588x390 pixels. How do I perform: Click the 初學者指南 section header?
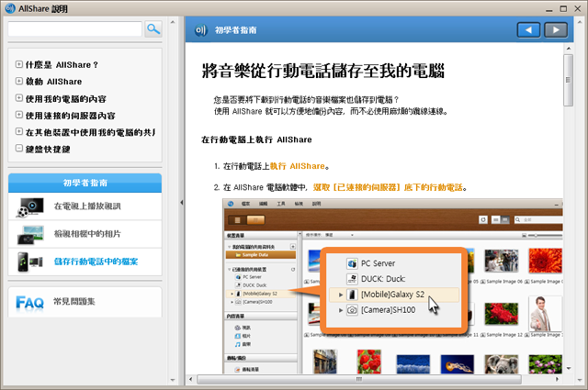pos(85,183)
